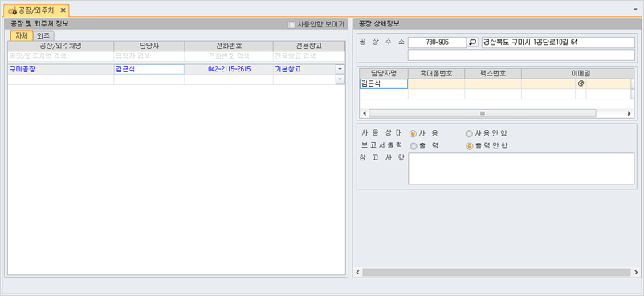Viewport: 644px width, 296px height.
Task: Select the 출력 radio button
Action: coord(413,146)
